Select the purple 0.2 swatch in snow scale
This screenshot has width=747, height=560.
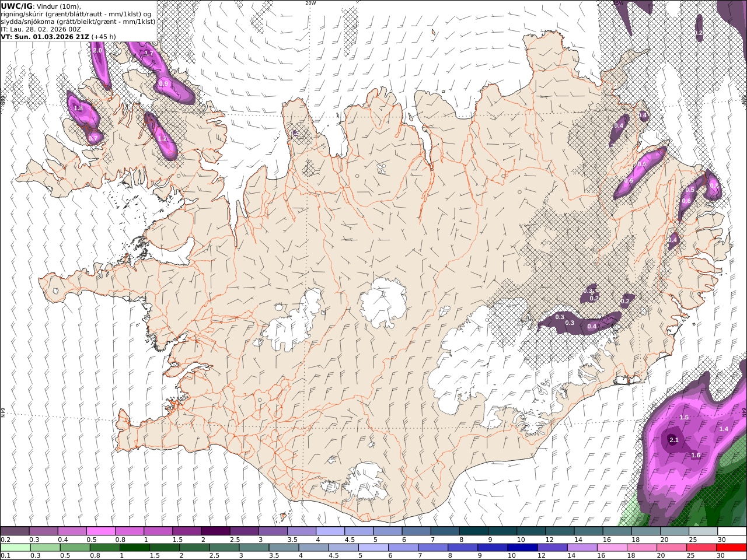15,531
